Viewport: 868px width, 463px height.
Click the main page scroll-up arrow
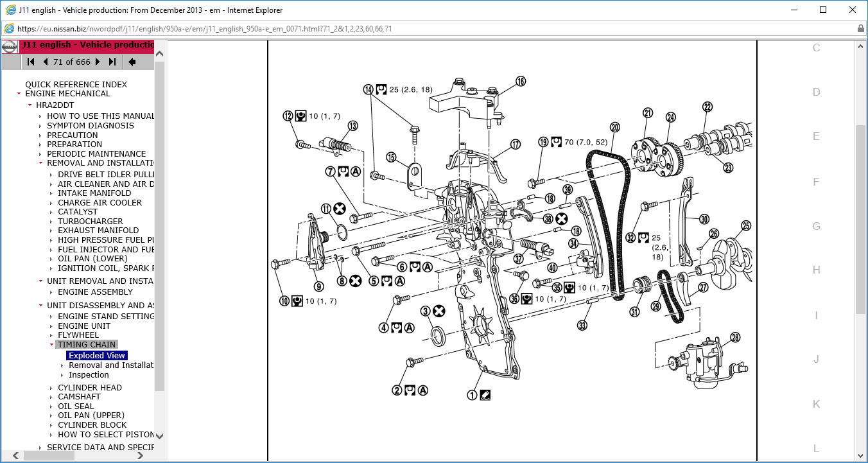[862, 46]
